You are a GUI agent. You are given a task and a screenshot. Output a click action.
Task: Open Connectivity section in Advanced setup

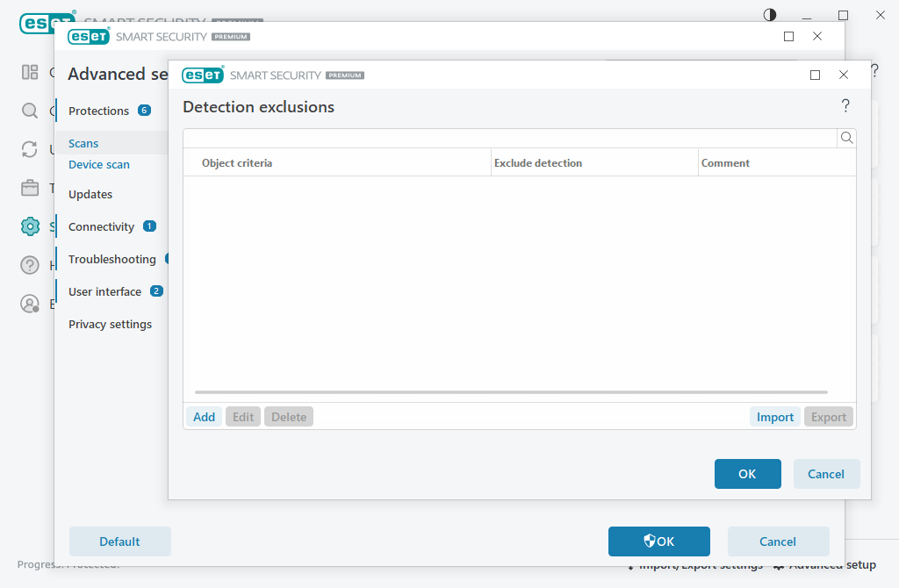(x=102, y=227)
